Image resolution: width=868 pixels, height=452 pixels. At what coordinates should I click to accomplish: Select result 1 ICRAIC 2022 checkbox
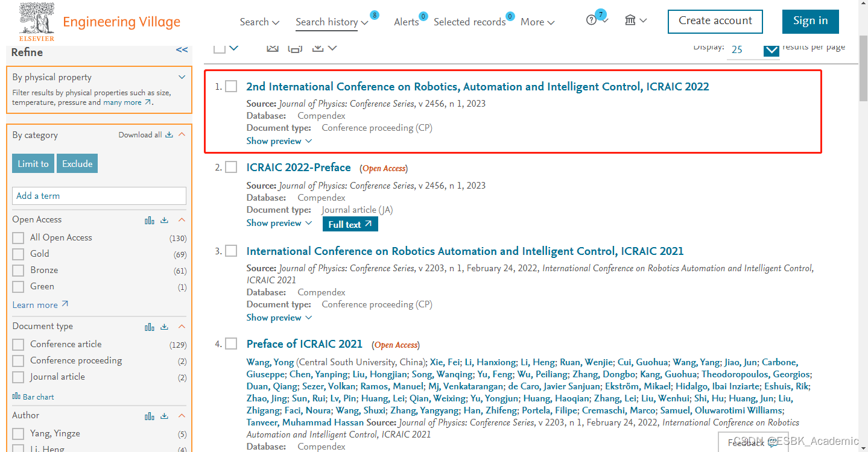point(231,86)
